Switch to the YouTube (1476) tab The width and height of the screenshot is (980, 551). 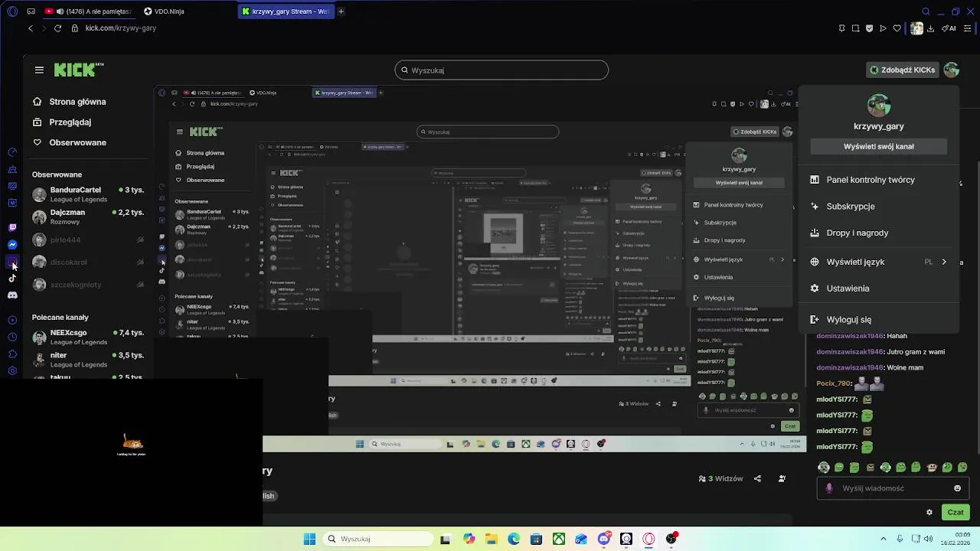88,11
